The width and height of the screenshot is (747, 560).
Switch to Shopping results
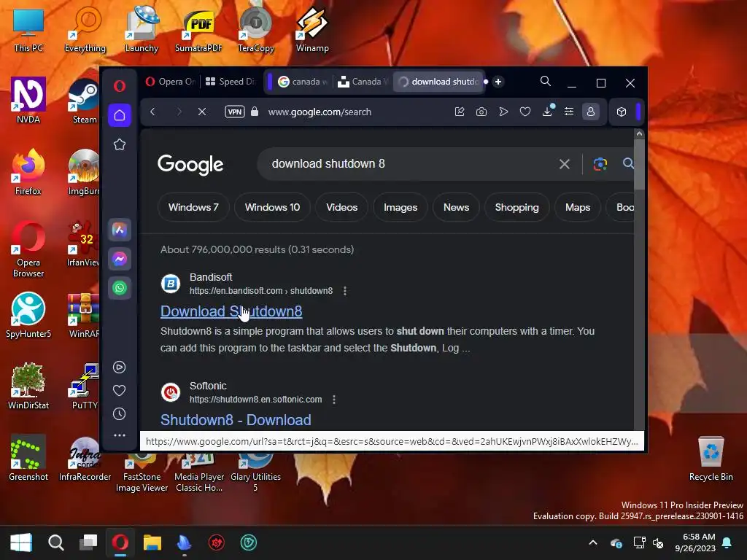(517, 207)
